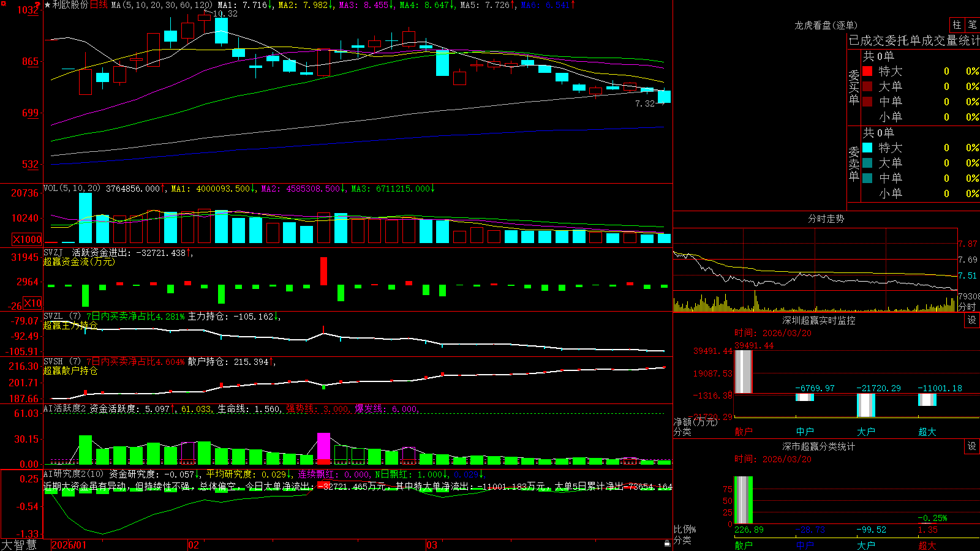The height and width of the screenshot is (551, 980).
Task: Click the 委卖单 vertical label
Action: [x=854, y=163]
